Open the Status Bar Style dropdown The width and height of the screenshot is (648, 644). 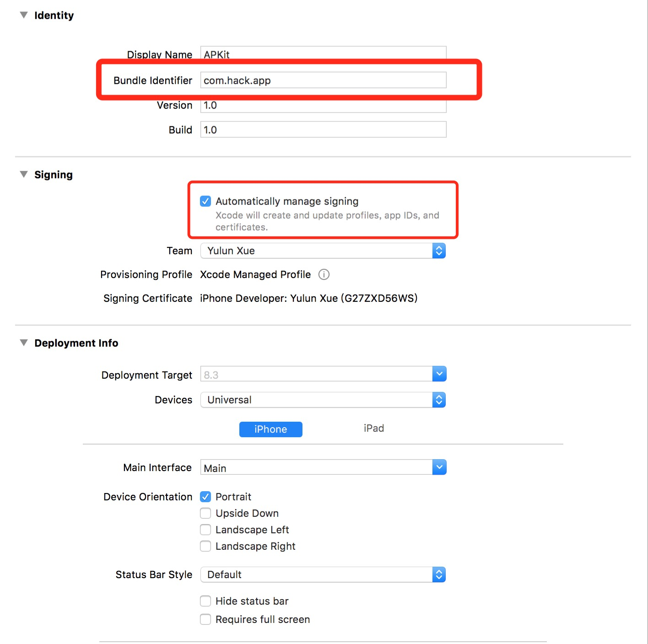point(323,574)
